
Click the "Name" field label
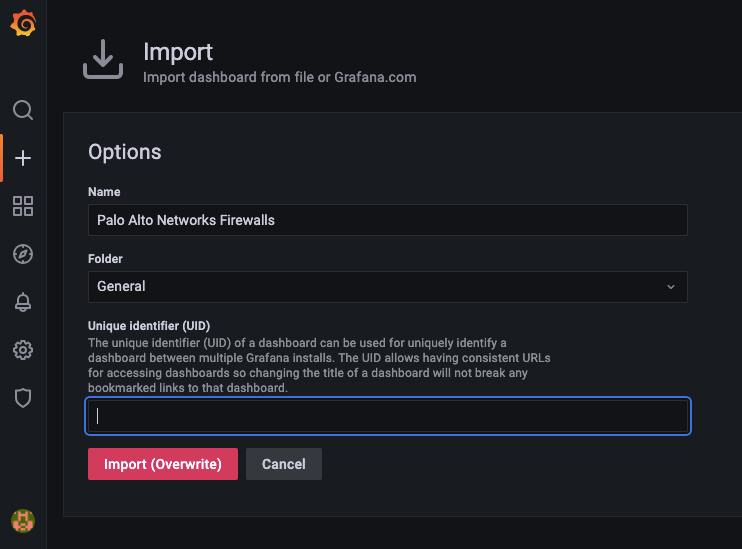point(104,192)
